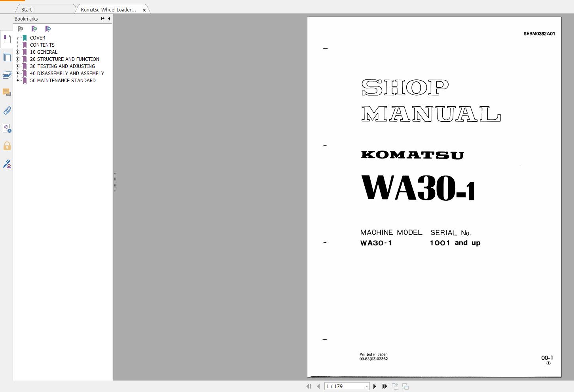
Task: Collapse the Bookmarks panel with left arrow
Action: pyautogui.click(x=109, y=19)
